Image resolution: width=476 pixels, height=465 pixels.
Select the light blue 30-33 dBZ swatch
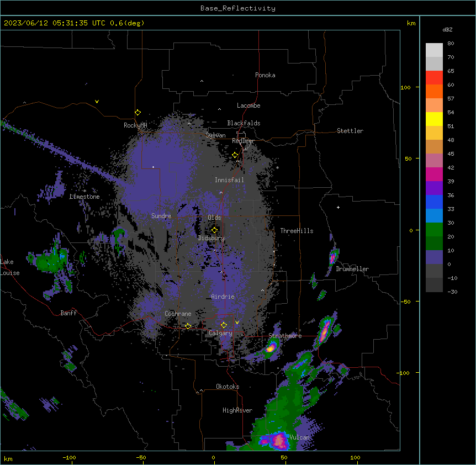pos(434,215)
